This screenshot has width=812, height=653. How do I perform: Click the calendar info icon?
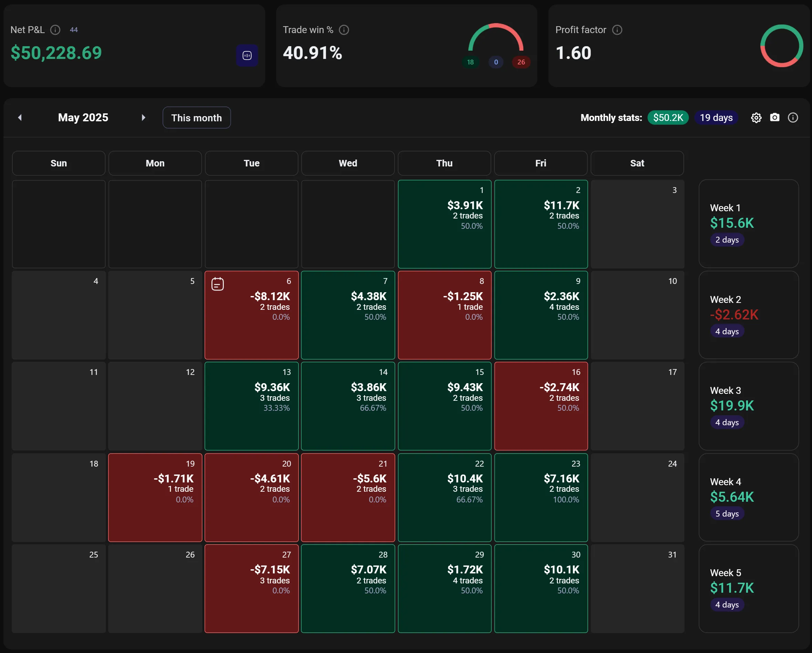tap(793, 118)
